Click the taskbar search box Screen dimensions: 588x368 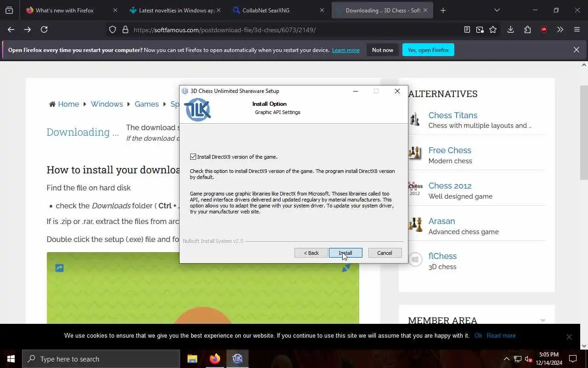pyautogui.click(x=101, y=359)
